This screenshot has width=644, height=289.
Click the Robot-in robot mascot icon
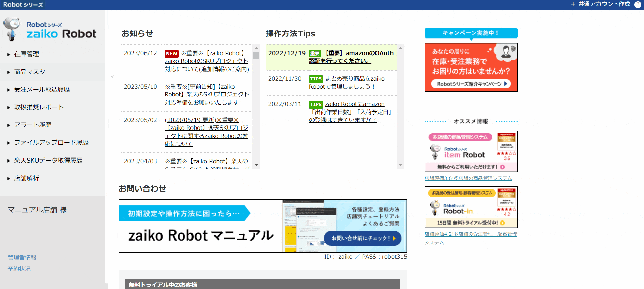click(x=435, y=208)
